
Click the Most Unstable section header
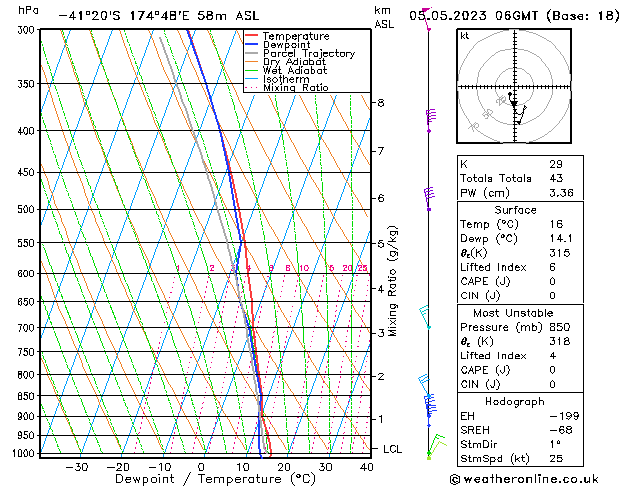[x=514, y=312]
